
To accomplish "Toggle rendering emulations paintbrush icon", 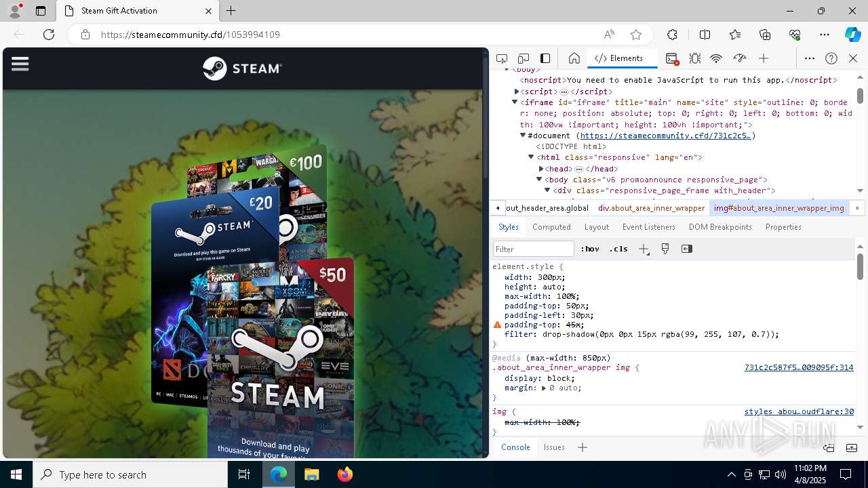I will [665, 249].
